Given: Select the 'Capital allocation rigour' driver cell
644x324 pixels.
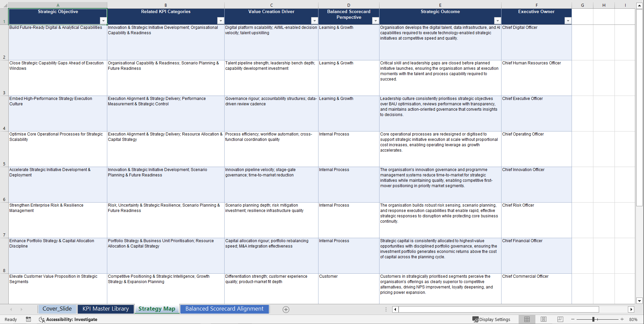Looking at the screenshot, I should 271,256.
